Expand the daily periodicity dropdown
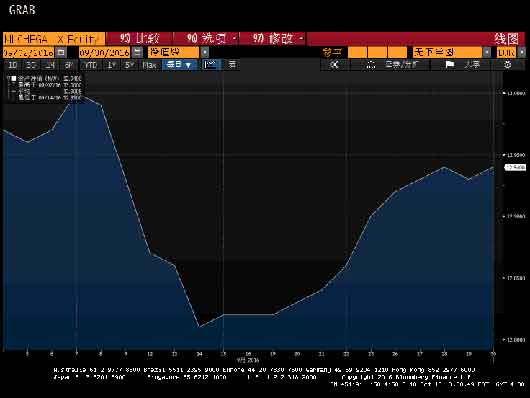This screenshot has height=398, width=530. coord(179,65)
